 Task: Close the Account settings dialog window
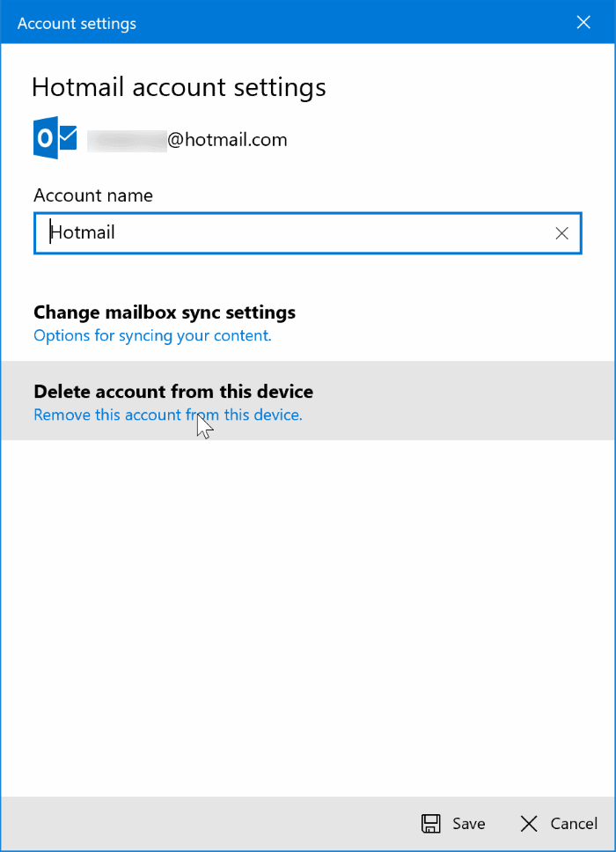pos(583,22)
